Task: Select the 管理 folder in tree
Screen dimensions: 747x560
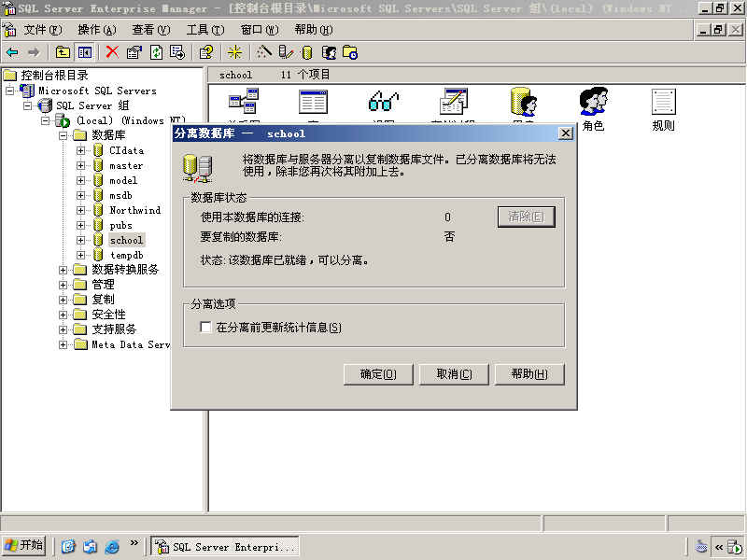Action: click(x=103, y=285)
